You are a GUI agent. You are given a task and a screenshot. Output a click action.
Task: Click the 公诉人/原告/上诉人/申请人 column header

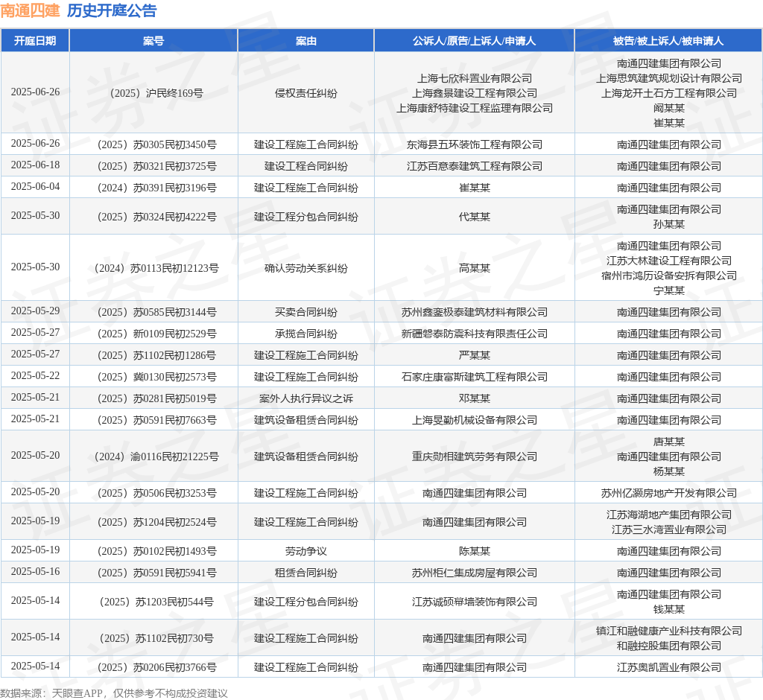[475, 41]
